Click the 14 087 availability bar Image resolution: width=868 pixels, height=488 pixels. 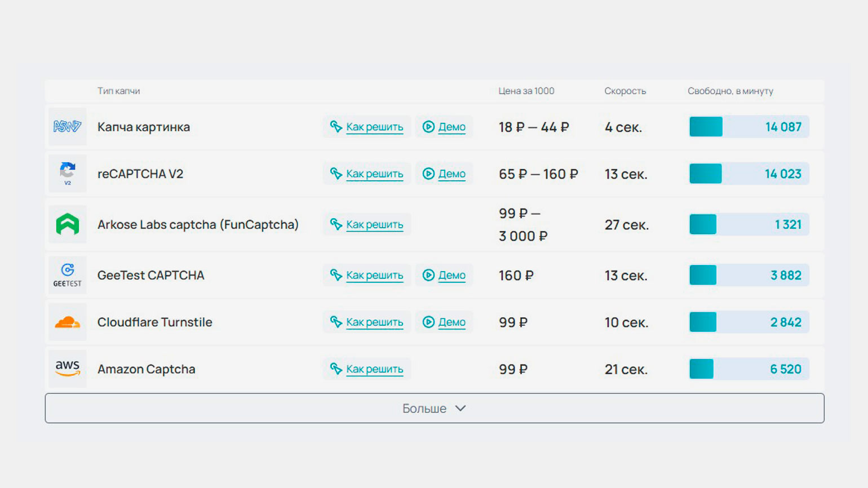(x=749, y=127)
